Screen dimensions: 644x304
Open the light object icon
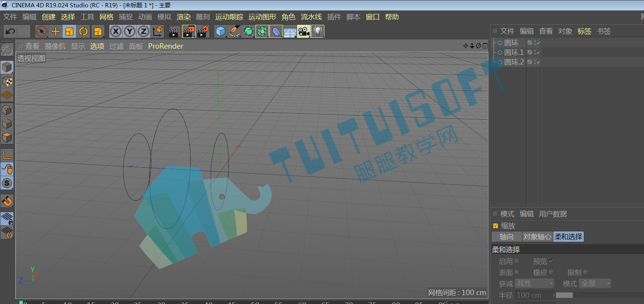(318, 31)
